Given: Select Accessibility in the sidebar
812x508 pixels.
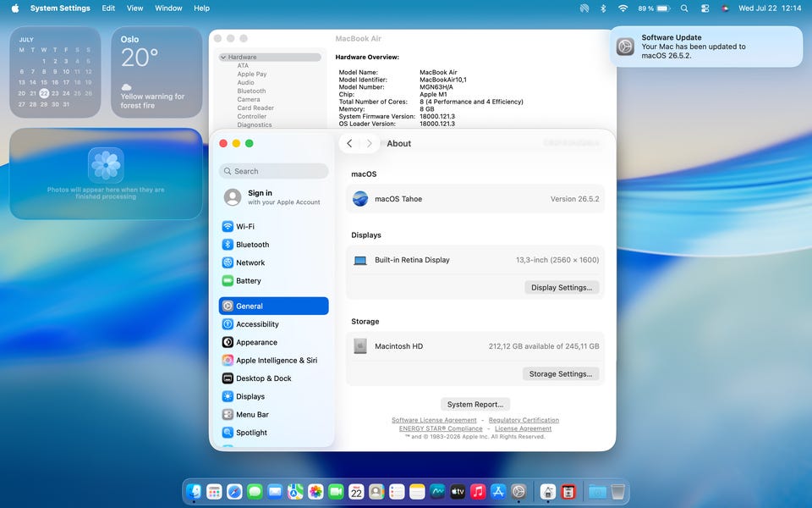Looking at the screenshot, I should [274, 324].
